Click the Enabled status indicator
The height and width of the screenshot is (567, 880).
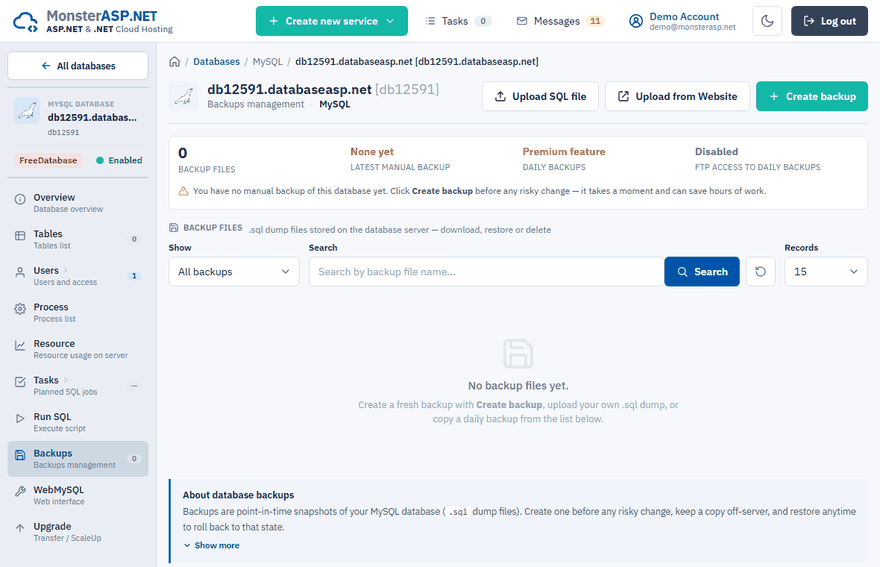[119, 160]
